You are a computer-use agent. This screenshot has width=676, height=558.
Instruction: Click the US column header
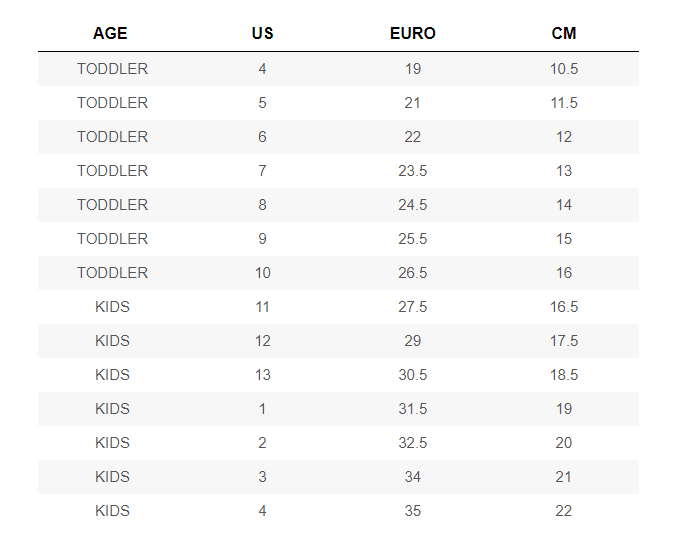coord(262,33)
